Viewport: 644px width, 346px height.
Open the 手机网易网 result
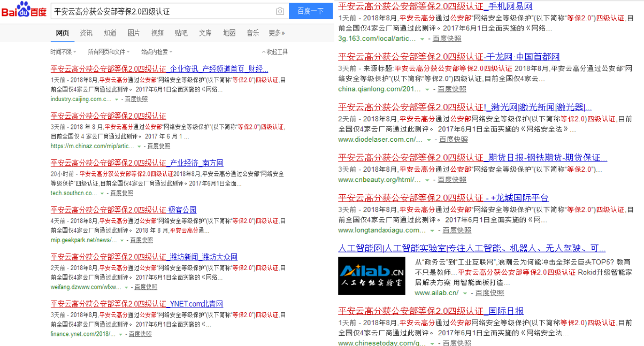click(x=435, y=6)
